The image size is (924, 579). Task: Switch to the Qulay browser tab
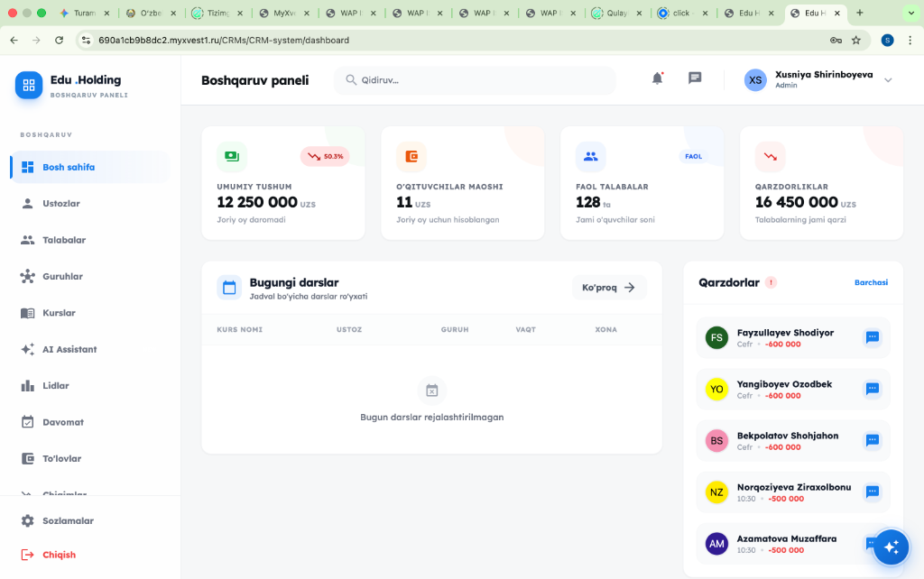click(616, 13)
